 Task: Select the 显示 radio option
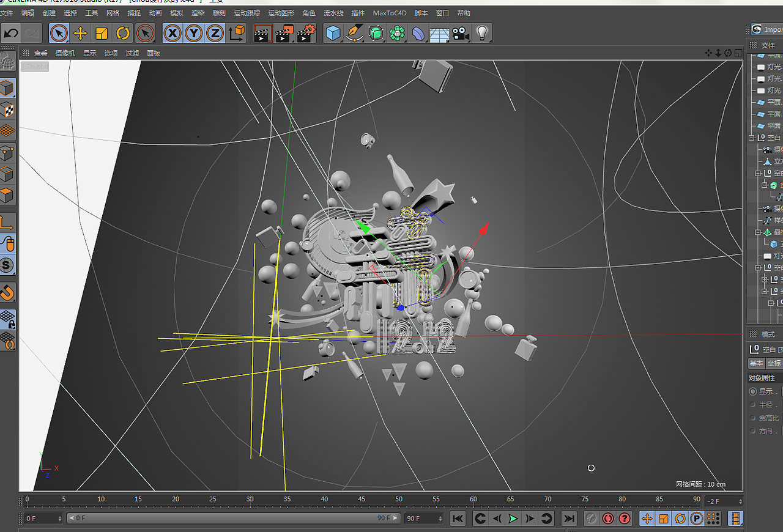pyautogui.click(x=753, y=391)
